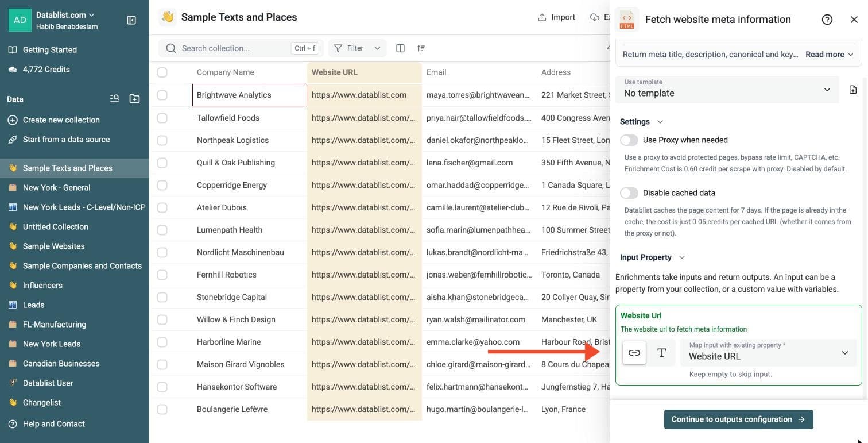The image size is (868, 443).
Task: Click the Website URL column header
Action: [365, 72]
